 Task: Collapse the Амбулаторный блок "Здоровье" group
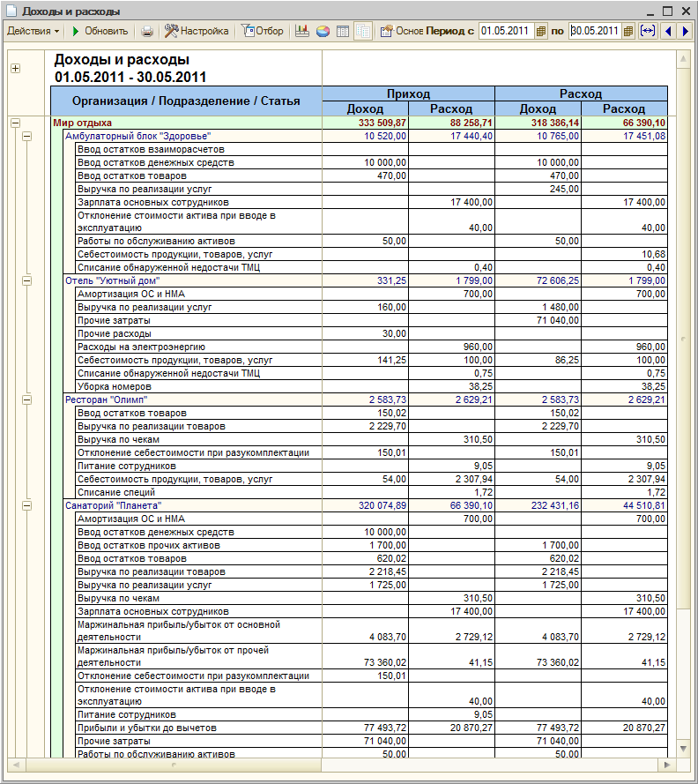point(27,136)
